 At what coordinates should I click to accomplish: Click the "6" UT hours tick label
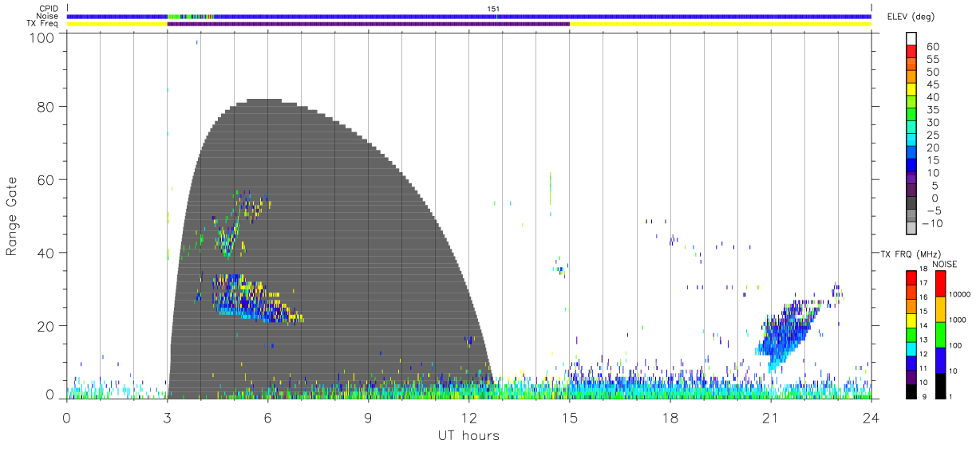click(268, 417)
